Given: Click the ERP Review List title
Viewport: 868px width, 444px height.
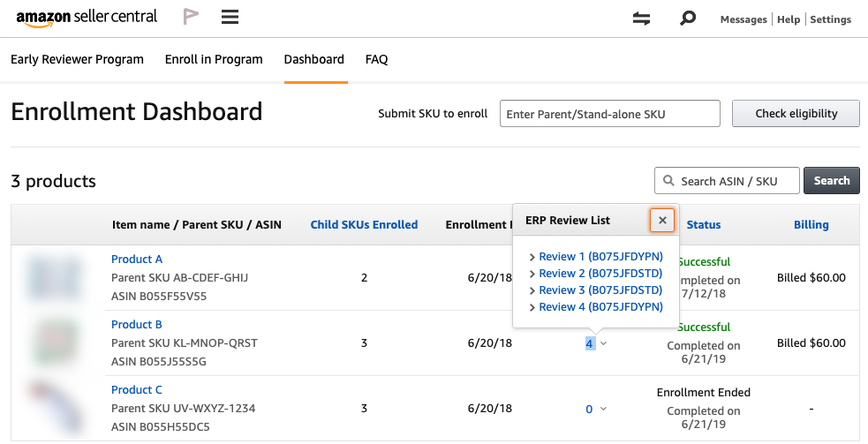Looking at the screenshot, I should [568, 221].
